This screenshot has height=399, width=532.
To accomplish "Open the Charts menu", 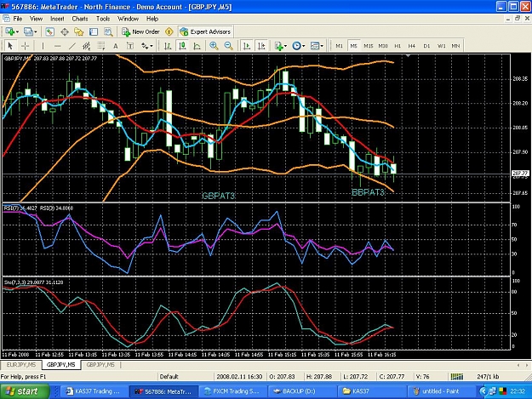I will 80,19.
